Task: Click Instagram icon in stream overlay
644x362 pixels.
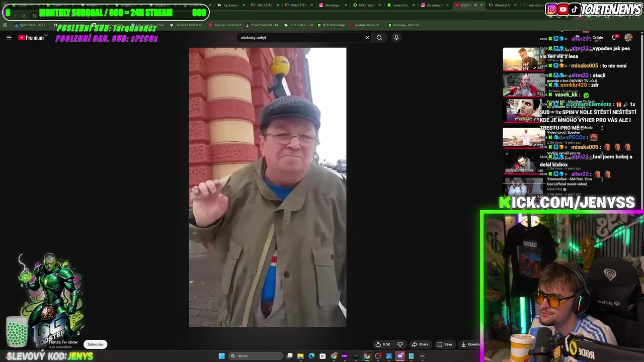Action: coord(552,9)
